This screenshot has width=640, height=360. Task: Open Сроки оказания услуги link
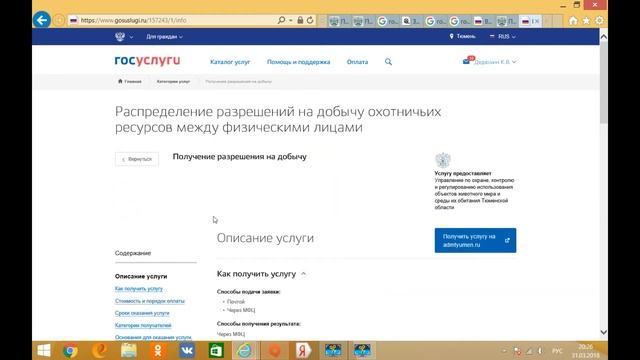click(142, 313)
